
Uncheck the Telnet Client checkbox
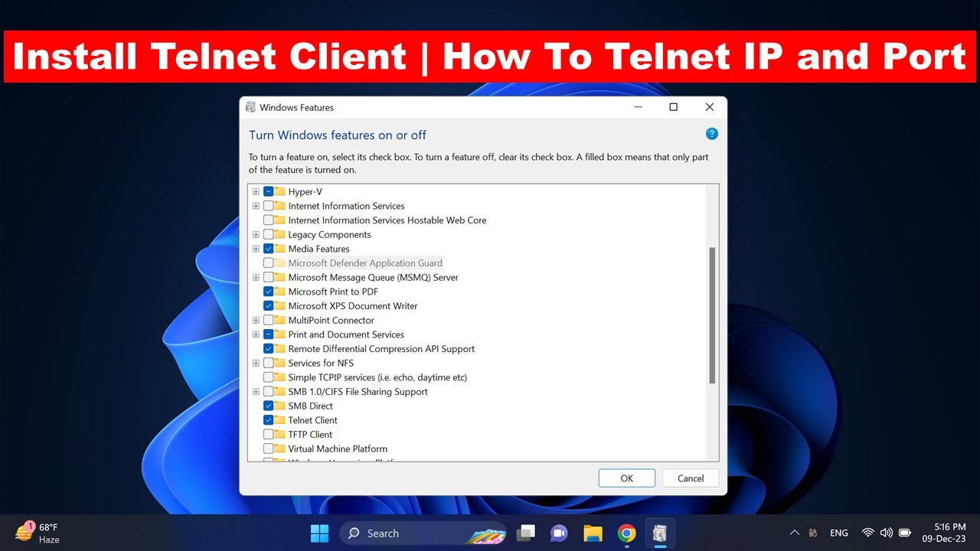pyautogui.click(x=269, y=420)
